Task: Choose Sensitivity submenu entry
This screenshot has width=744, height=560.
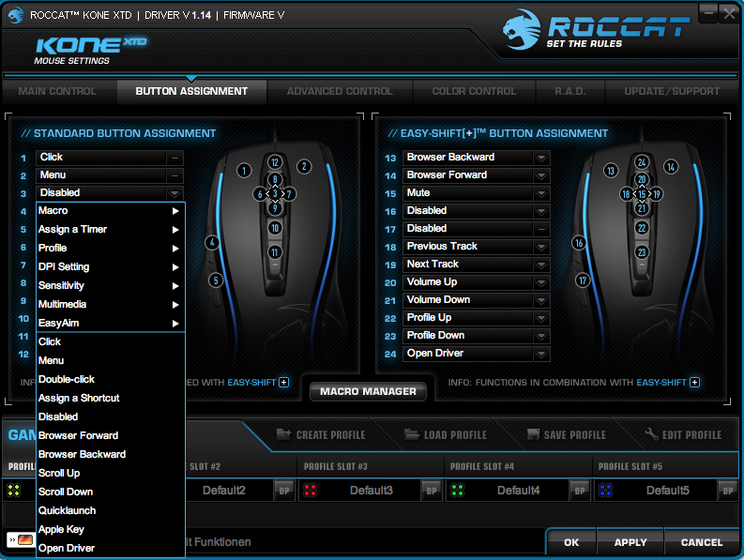Action: tap(111, 286)
